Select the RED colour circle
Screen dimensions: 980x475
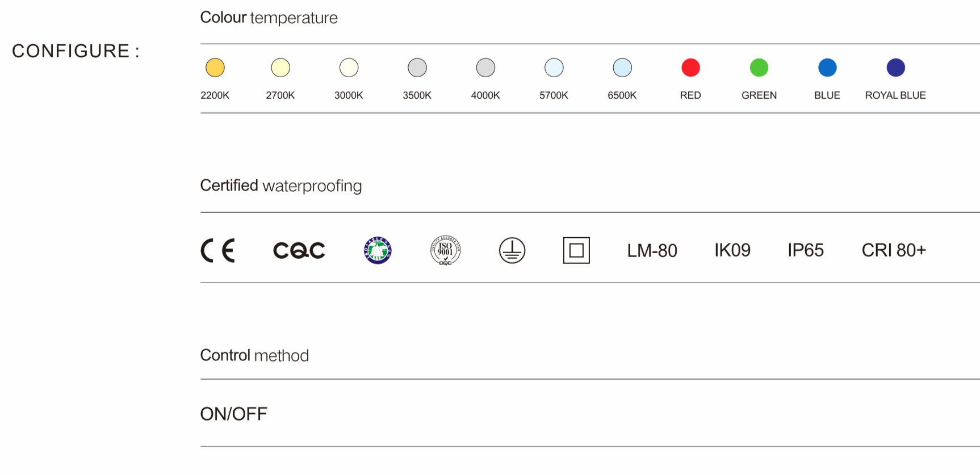[690, 68]
